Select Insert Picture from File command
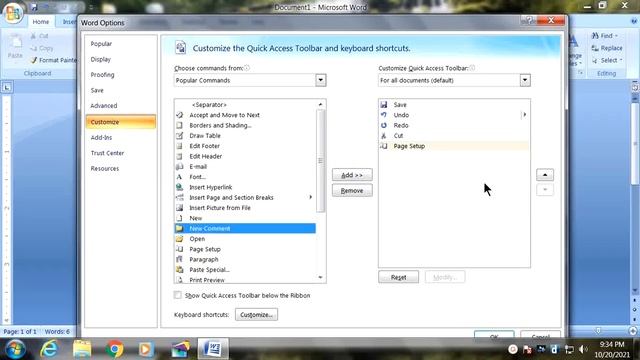The image size is (640, 360). [x=245, y=208]
